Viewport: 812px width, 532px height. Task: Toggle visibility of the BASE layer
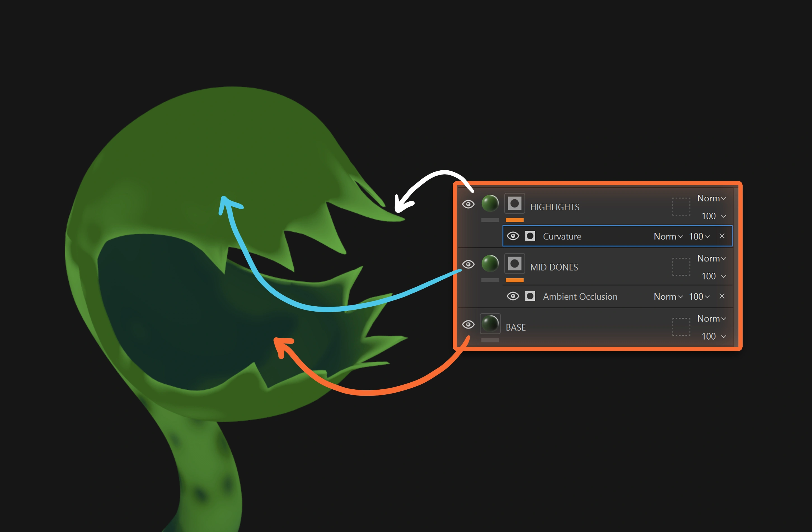pos(468,324)
